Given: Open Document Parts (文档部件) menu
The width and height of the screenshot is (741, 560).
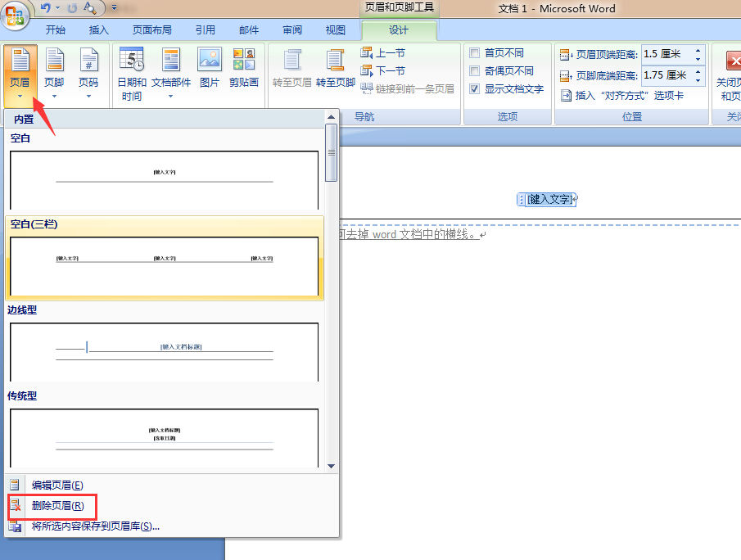Looking at the screenshot, I should tap(171, 74).
